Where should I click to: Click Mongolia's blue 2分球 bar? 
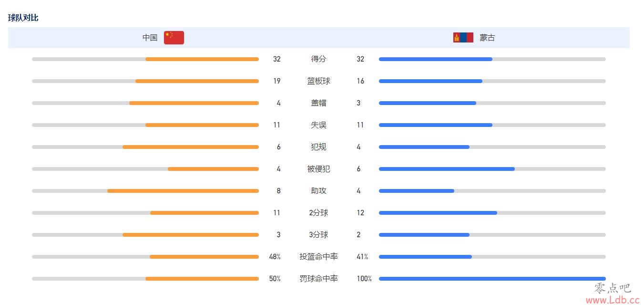pos(438,213)
